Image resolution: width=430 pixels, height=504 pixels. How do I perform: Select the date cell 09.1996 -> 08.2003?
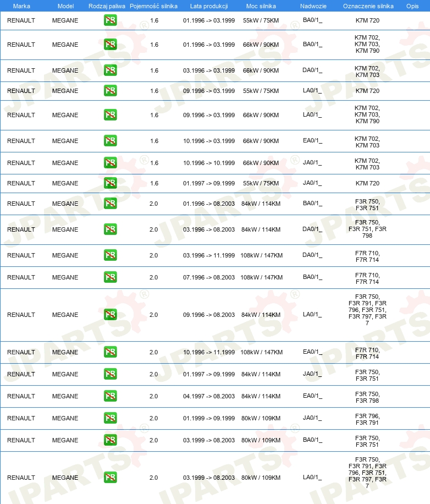(x=209, y=315)
